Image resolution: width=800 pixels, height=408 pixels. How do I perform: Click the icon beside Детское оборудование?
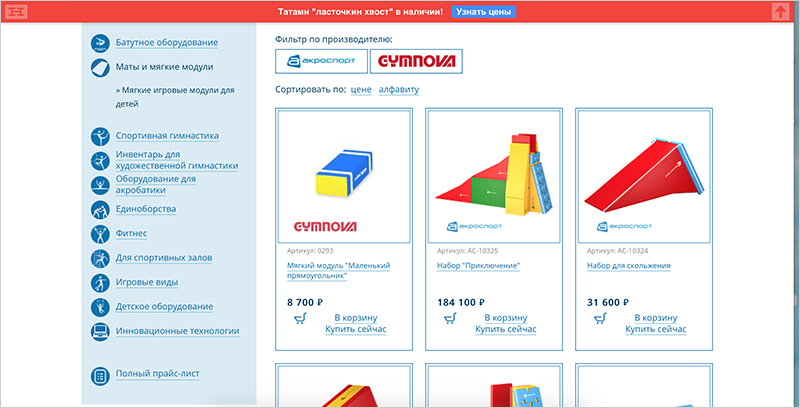click(x=100, y=308)
